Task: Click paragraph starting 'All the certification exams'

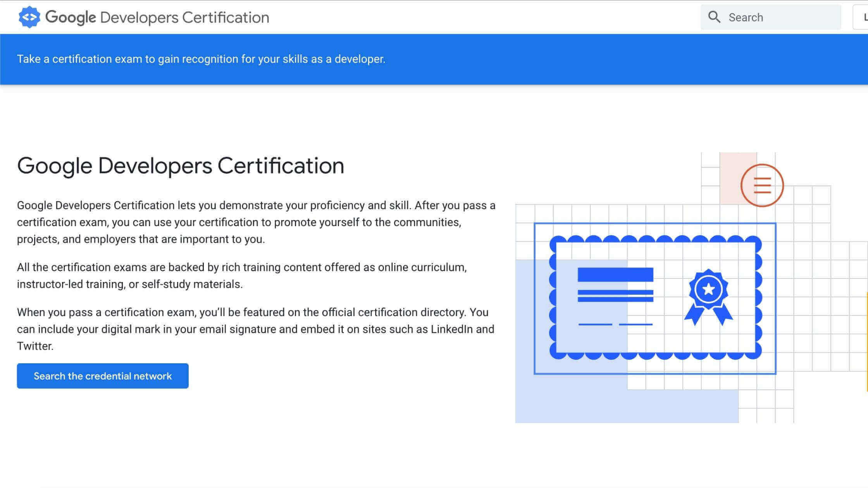Action: (242, 276)
